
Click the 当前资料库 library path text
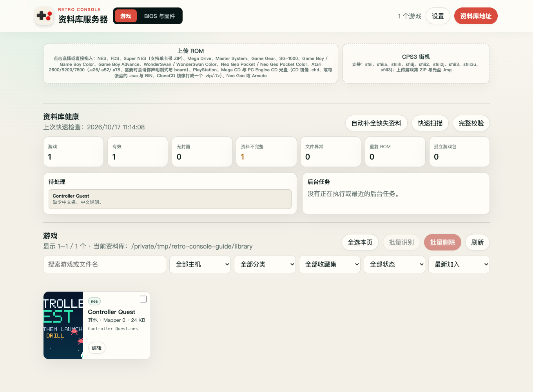[173, 246]
